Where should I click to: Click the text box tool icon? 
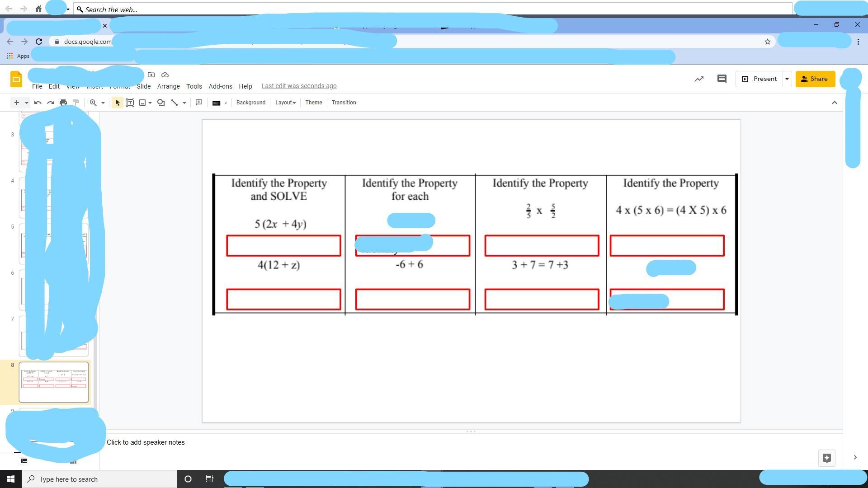pos(130,103)
